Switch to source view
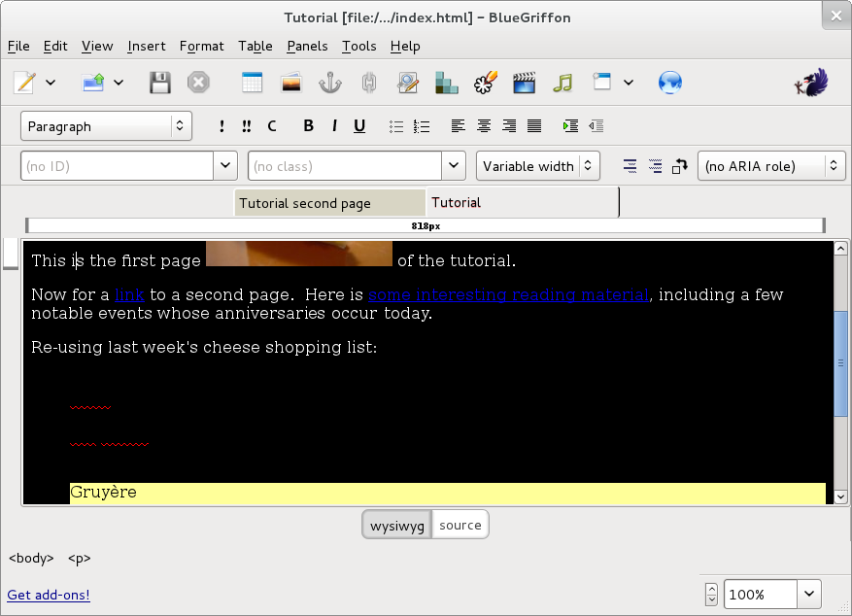This screenshot has height=616, width=852. pyautogui.click(x=460, y=525)
